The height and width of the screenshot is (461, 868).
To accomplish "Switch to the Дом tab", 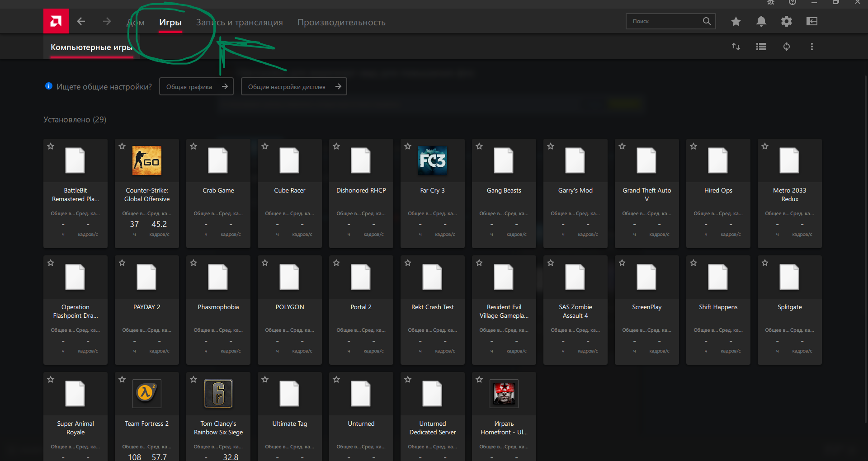I will pyautogui.click(x=136, y=22).
